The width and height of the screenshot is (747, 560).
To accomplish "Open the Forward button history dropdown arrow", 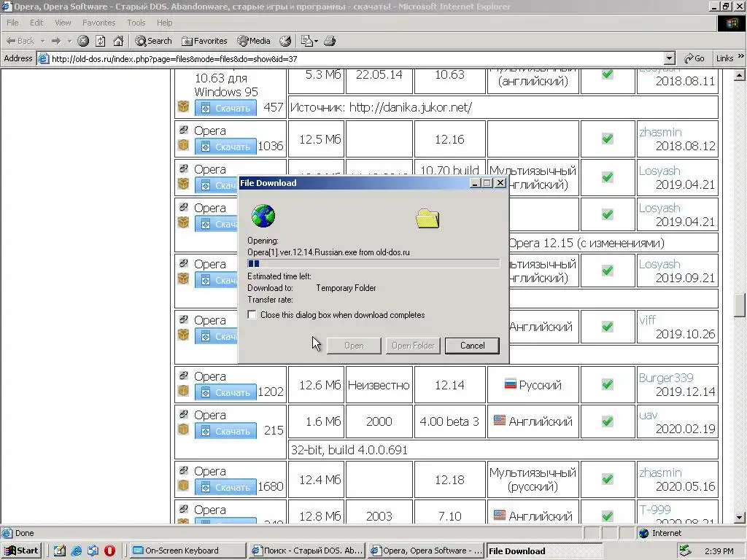I will click(x=69, y=41).
